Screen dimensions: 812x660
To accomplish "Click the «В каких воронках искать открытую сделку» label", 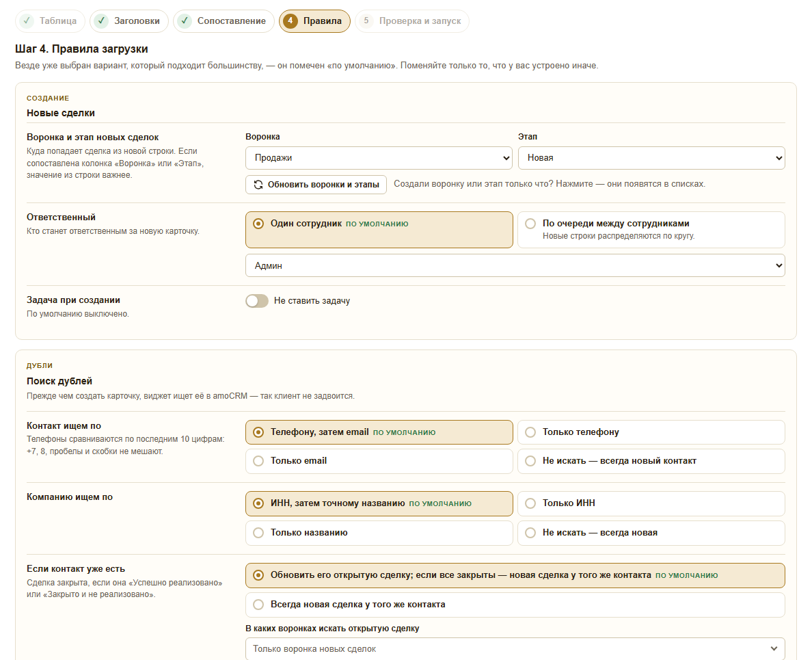I will (332, 629).
